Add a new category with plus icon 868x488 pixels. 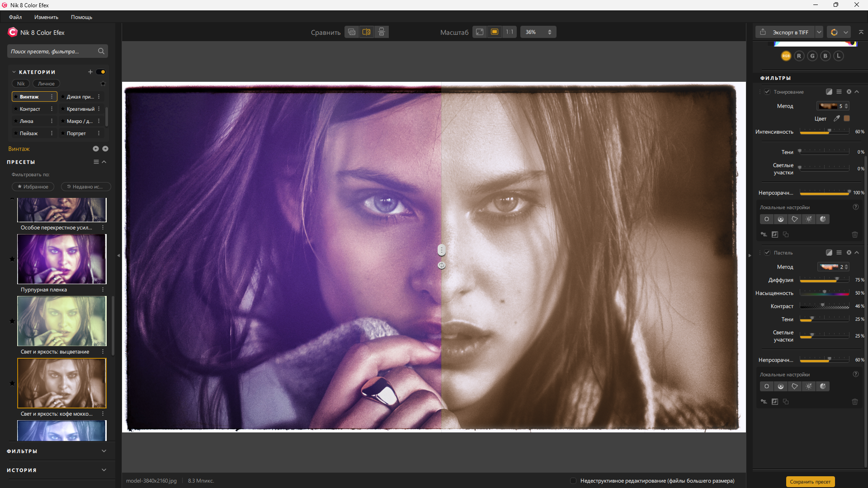pyautogui.click(x=90, y=72)
